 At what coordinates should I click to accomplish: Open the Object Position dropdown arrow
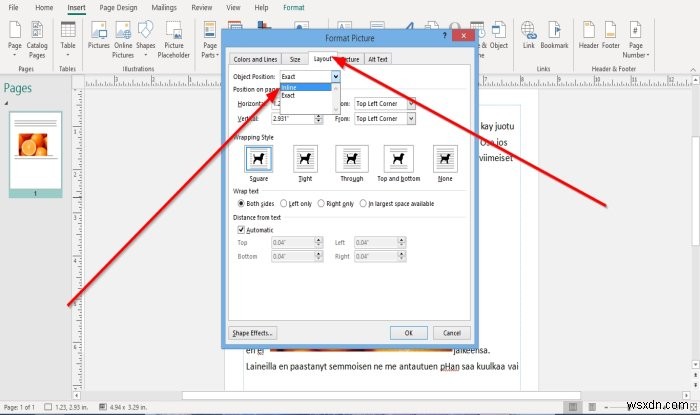click(335, 76)
